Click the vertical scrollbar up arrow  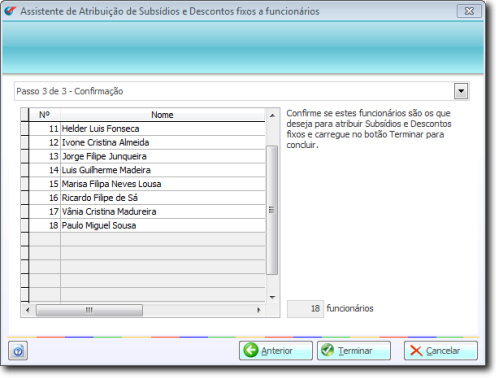(x=272, y=115)
